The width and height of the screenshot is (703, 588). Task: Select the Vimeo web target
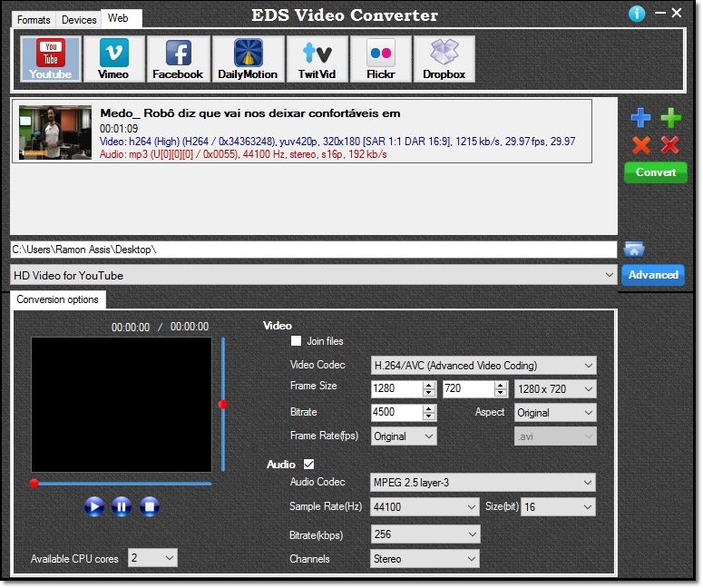point(114,59)
